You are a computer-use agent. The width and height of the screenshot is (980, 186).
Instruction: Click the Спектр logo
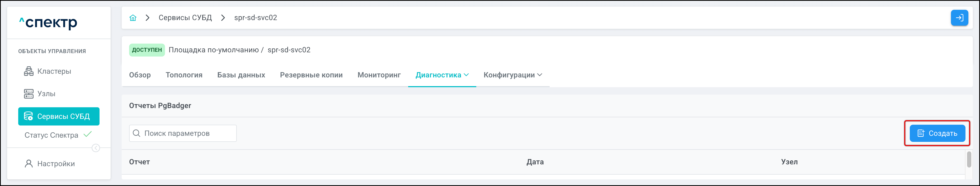click(x=48, y=23)
